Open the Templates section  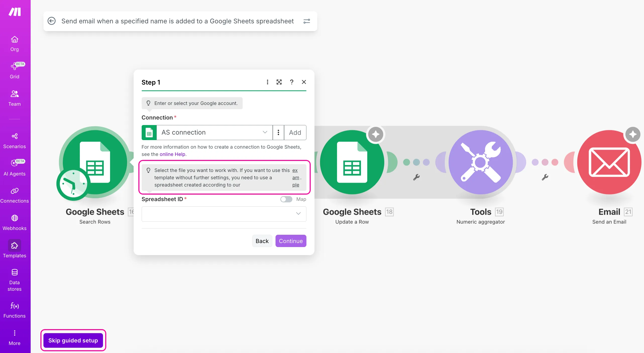[x=15, y=249]
